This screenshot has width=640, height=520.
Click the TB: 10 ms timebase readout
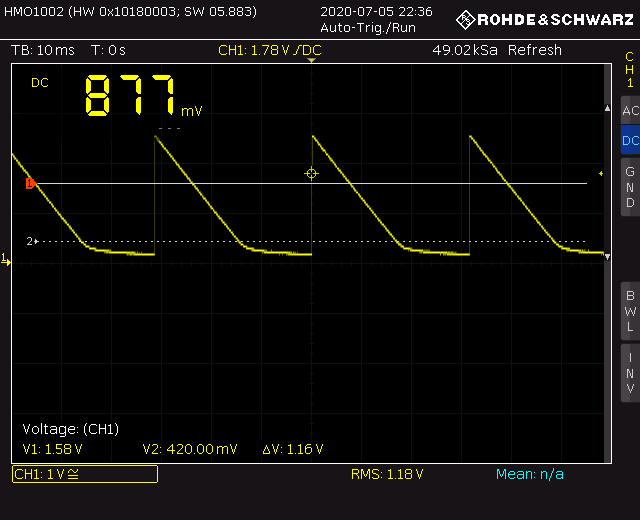click(43, 50)
